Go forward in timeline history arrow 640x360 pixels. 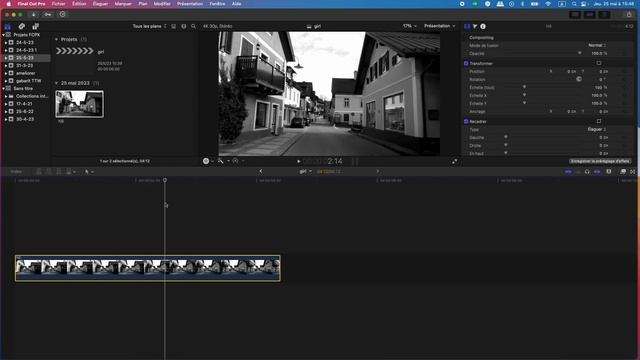point(378,171)
